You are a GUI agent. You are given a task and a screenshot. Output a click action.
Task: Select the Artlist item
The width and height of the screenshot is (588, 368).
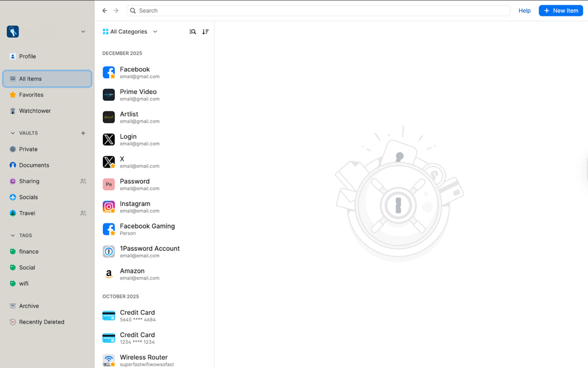[154, 117]
